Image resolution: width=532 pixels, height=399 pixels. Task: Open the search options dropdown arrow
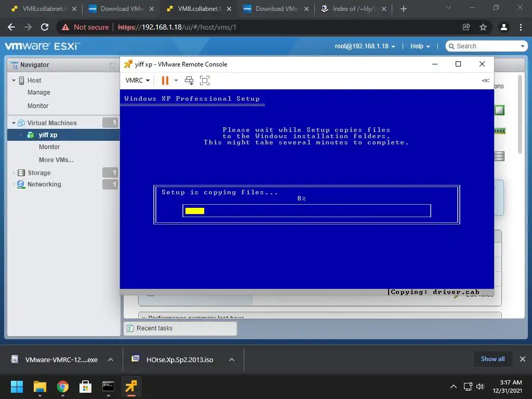[523, 46]
